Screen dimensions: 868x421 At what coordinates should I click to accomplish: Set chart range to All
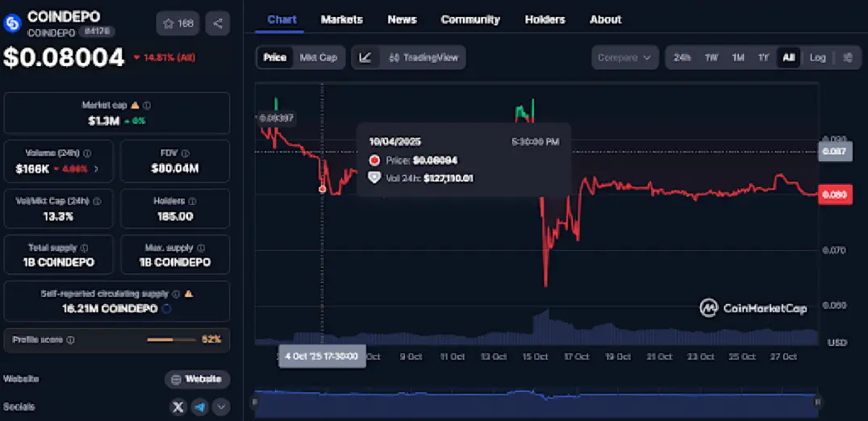tap(789, 57)
